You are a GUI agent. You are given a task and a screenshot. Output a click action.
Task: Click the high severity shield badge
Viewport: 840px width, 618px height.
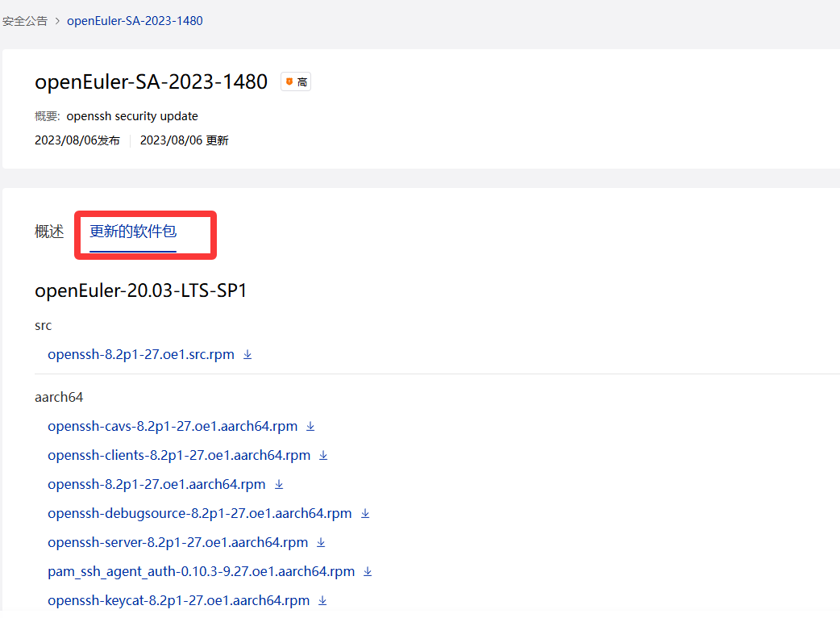coord(296,81)
